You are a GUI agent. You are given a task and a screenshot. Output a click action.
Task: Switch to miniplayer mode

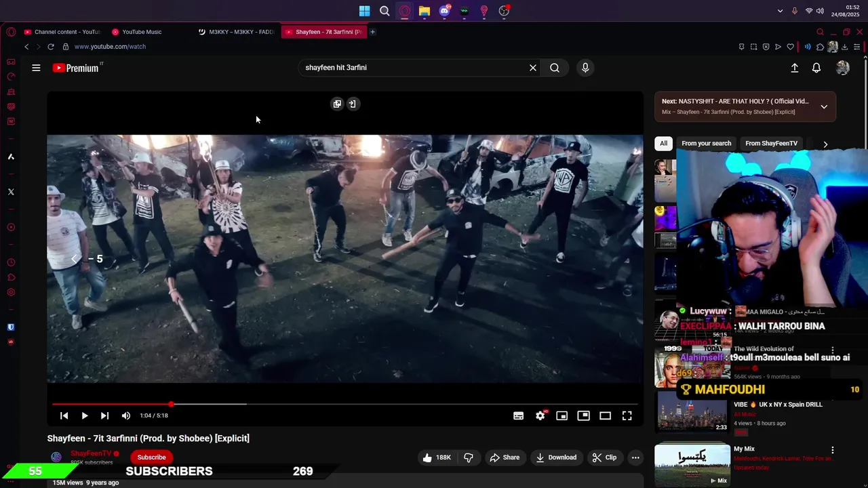(x=561, y=415)
